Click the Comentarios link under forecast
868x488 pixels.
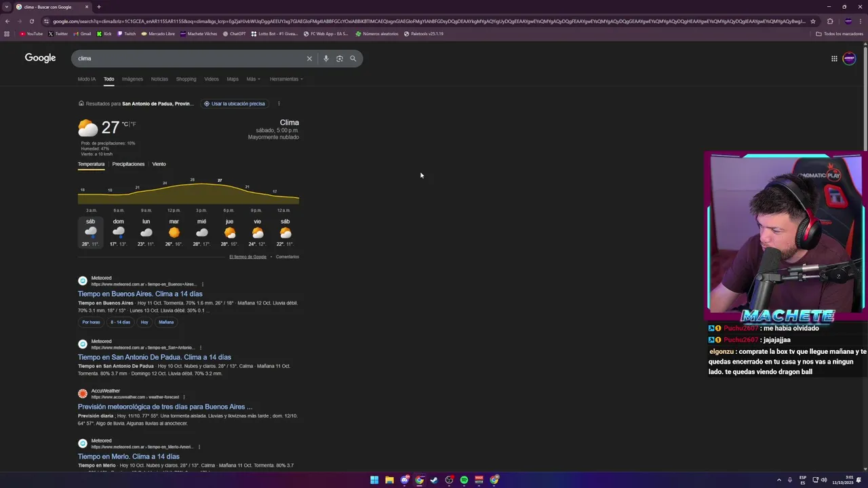pyautogui.click(x=288, y=257)
